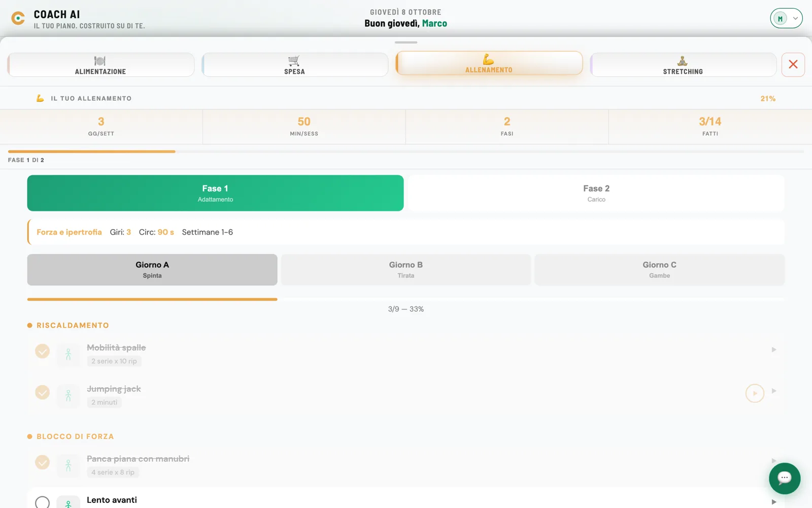812x508 pixels.
Task: Switch to the Spesa tab
Action: [295, 65]
